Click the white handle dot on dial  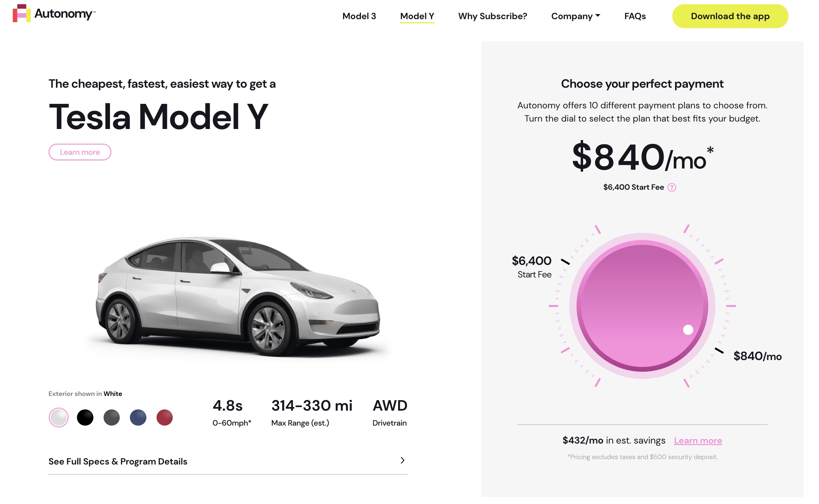688,330
